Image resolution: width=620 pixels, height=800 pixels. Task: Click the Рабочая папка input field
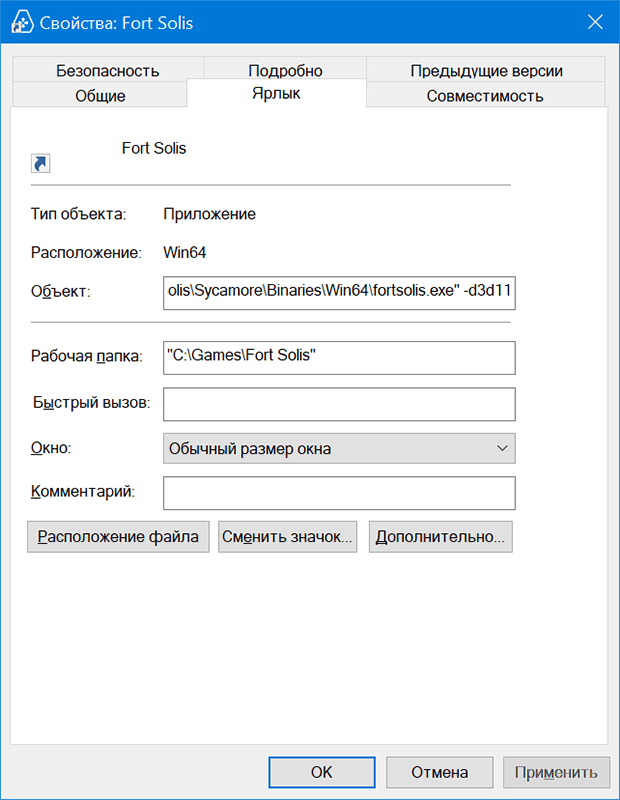(339, 358)
